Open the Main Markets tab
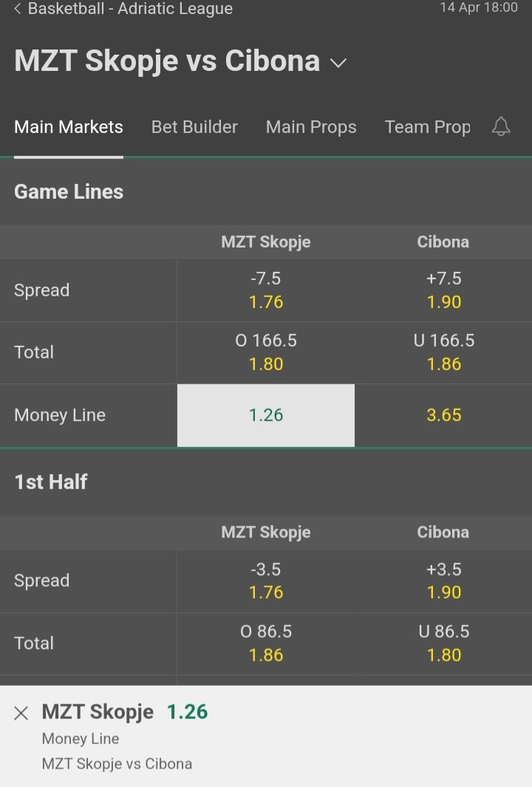Screen dimensions: 532x787 pyautogui.click(x=69, y=127)
